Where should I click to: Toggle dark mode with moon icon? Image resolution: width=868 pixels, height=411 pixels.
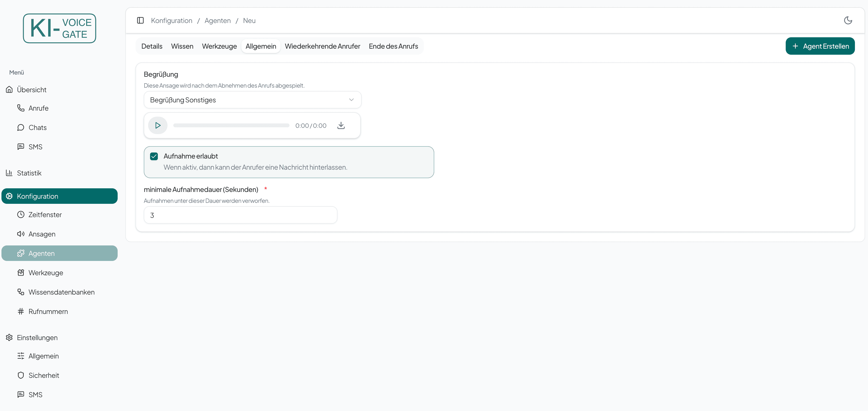pos(848,20)
